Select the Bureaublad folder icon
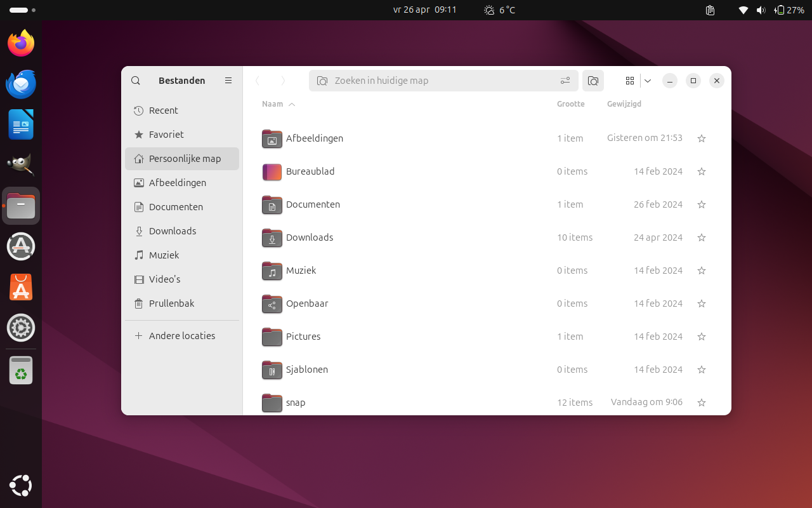Image resolution: width=812 pixels, height=508 pixels. [272, 171]
